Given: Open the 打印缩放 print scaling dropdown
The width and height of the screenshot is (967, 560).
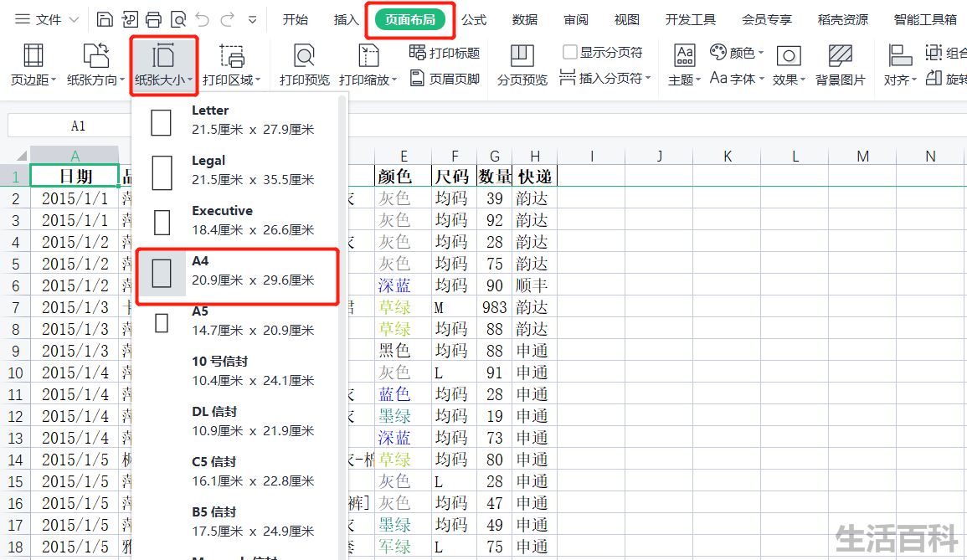Looking at the screenshot, I should pyautogui.click(x=368, y=64).
